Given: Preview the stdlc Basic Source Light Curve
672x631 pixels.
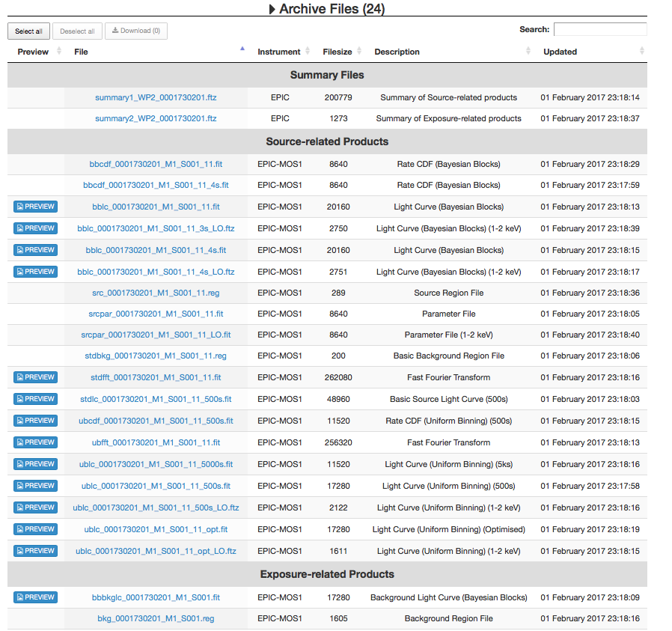Looking at the screenshot, I should pyautogui.click(x=35, y=399).
